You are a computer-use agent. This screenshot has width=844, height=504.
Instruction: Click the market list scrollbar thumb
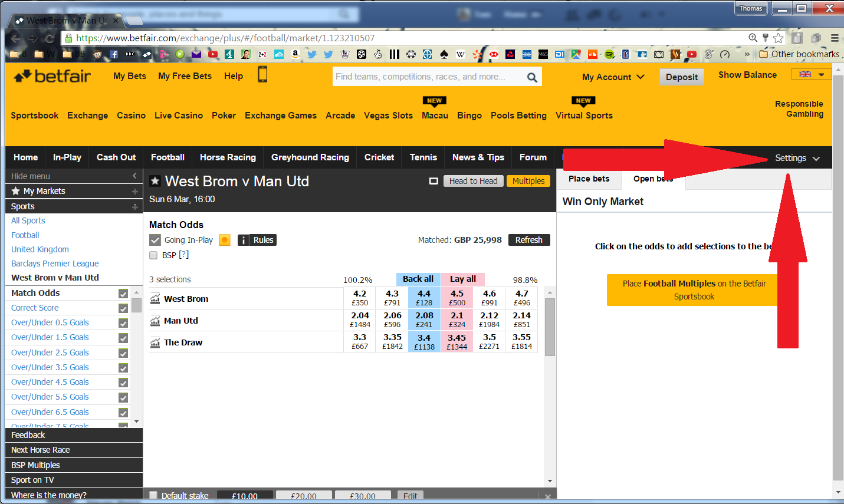137,304
